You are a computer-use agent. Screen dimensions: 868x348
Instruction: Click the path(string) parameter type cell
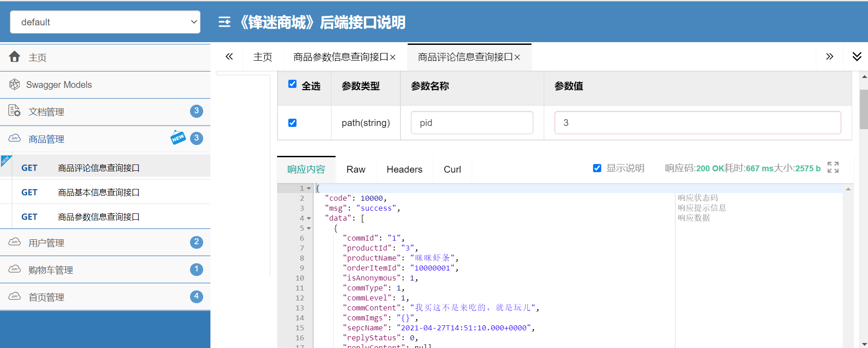coord(366,123)
